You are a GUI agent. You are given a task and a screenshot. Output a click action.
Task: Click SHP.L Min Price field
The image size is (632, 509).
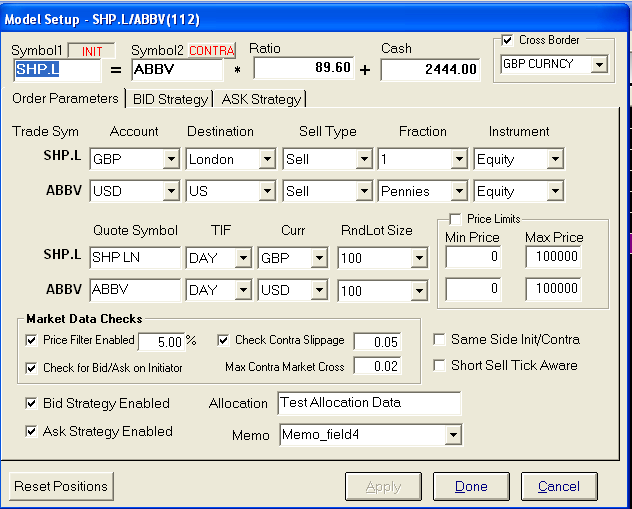click(x=473, y=256)
